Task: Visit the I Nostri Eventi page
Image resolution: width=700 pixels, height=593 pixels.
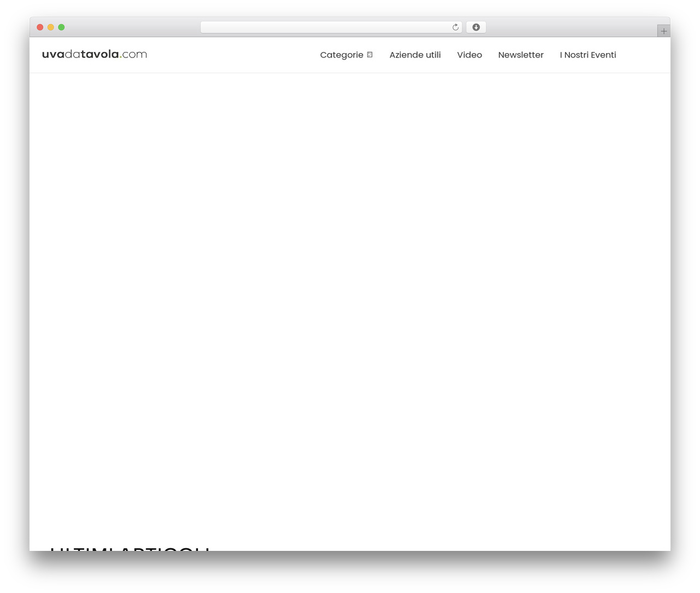Action: pos(588,55)
